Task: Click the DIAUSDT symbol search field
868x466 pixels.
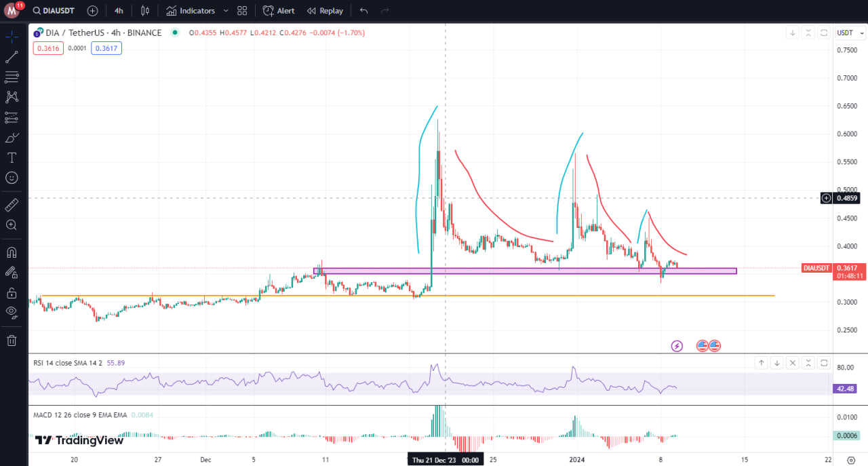Action: pyautogui.click(x=58, y=11)
